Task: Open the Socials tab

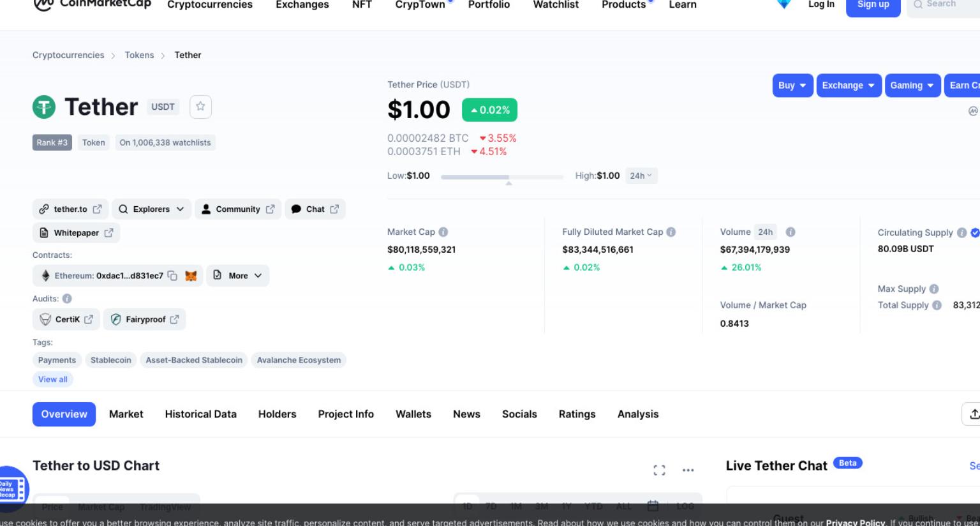Action: coord(519,414)
